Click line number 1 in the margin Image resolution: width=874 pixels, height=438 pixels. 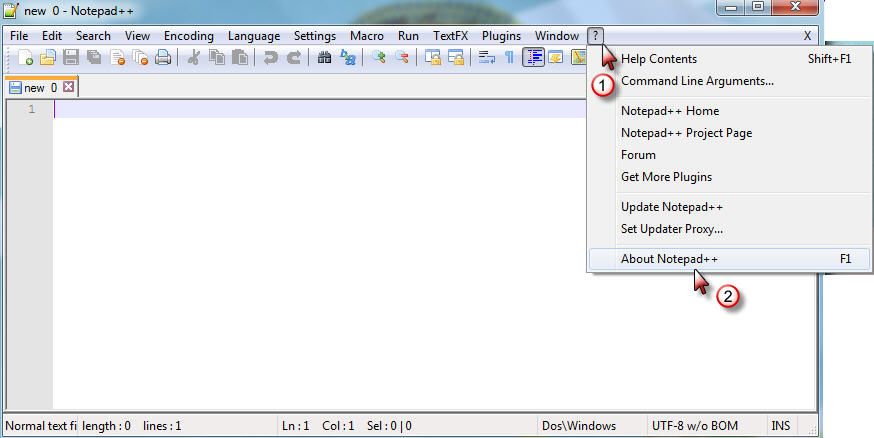(32, 109)
